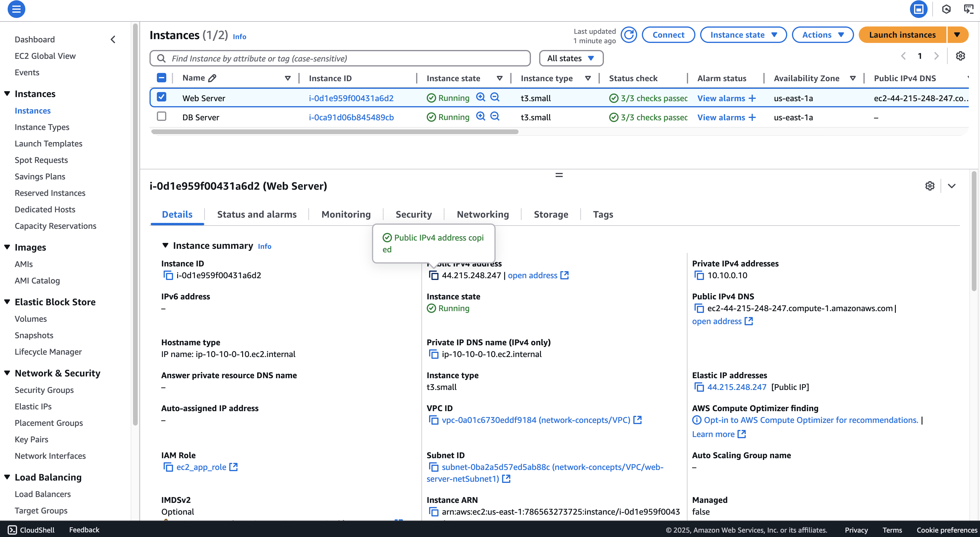Open the Volumes sidebar item
Image resolution: width=980 pixels, height=537 pixels.
pyautogui.click(x=31, y=319)
